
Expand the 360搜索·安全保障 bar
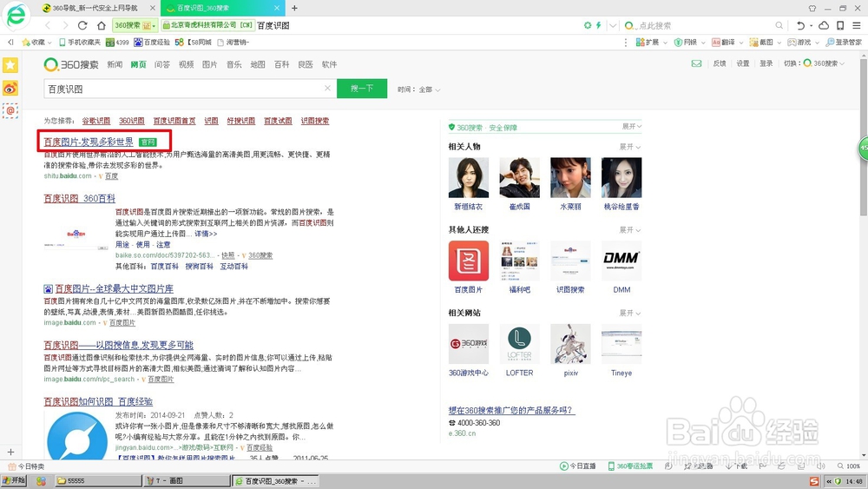coord(632,126)
